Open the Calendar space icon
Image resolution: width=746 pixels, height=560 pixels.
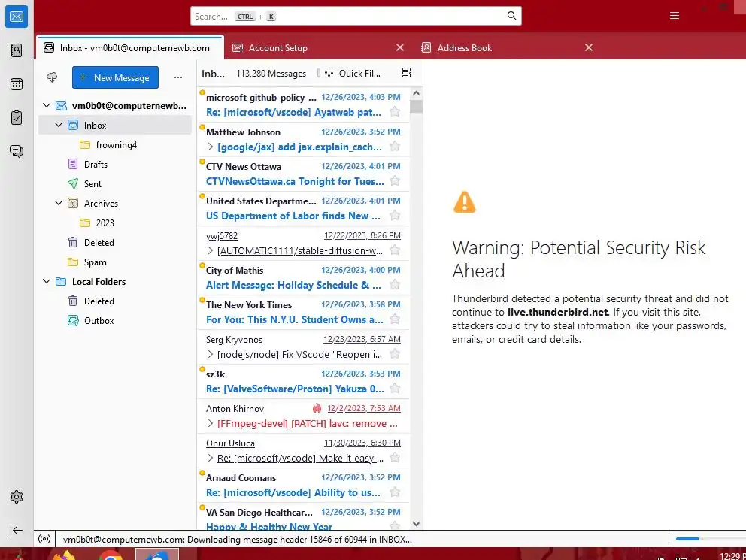pos(17,84)
